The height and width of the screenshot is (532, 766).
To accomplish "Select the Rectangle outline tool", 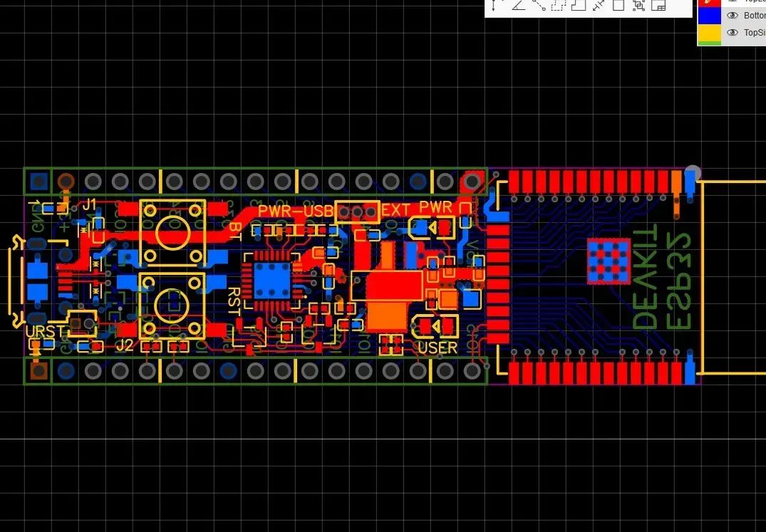I will coord(619,6).
